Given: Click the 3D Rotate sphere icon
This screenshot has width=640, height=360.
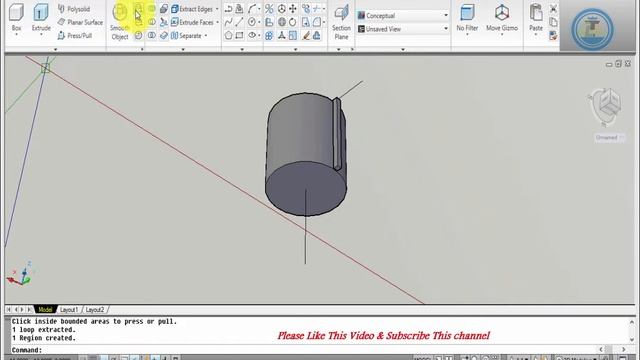Looking at the screenshot, I should pyautogui.click(x=282, y=22).
